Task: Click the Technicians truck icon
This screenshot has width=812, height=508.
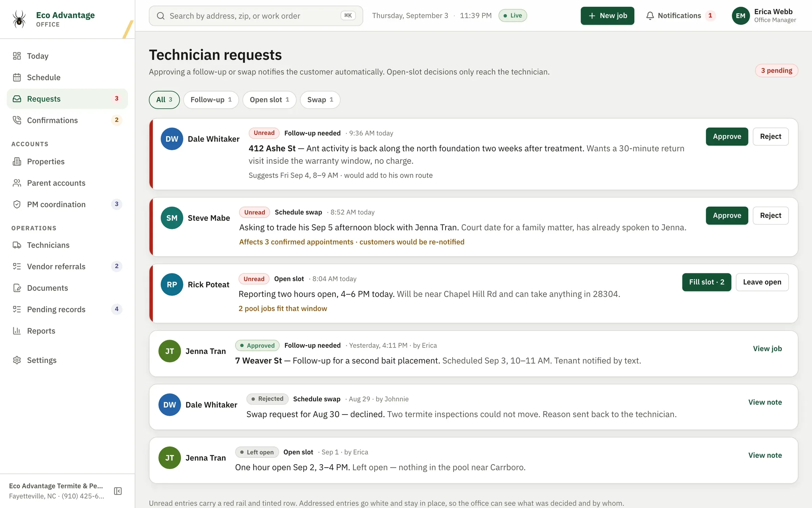Action: coord(17,245)
